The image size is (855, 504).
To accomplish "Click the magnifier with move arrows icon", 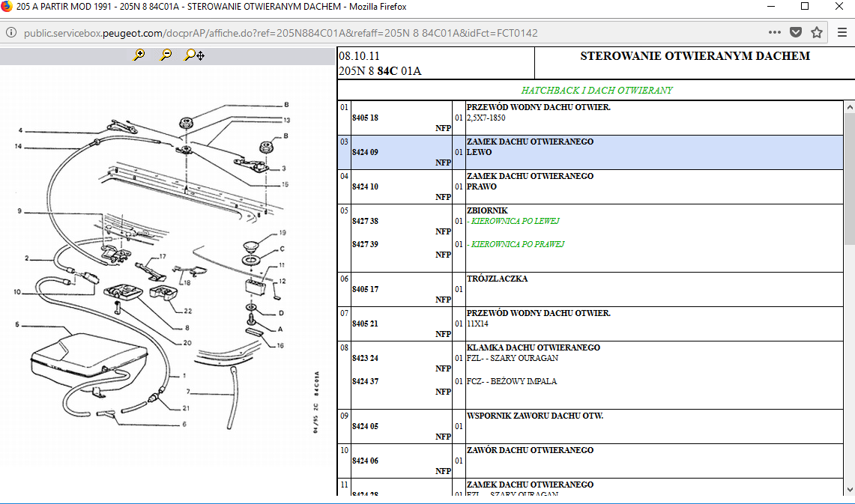I will coord(194,55).
